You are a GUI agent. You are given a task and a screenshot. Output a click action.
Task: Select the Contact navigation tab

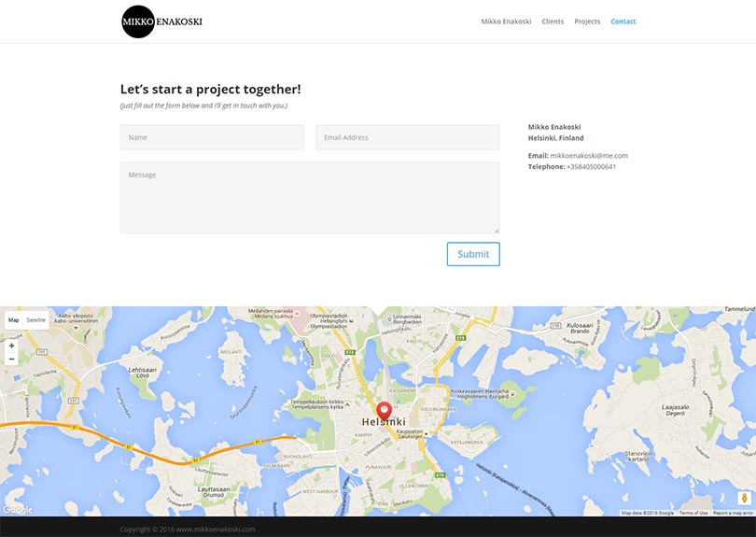coord(623,21)
